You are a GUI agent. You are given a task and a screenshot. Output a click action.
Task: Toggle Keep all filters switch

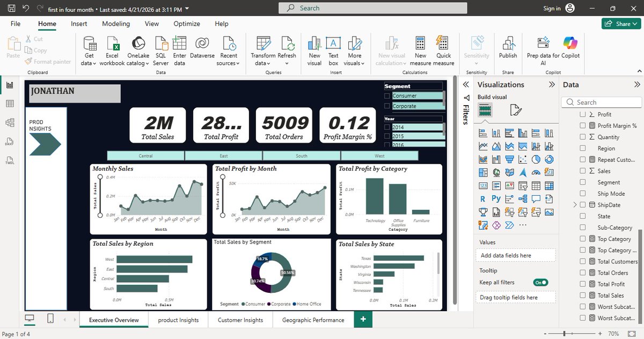[x=540, y=282]
